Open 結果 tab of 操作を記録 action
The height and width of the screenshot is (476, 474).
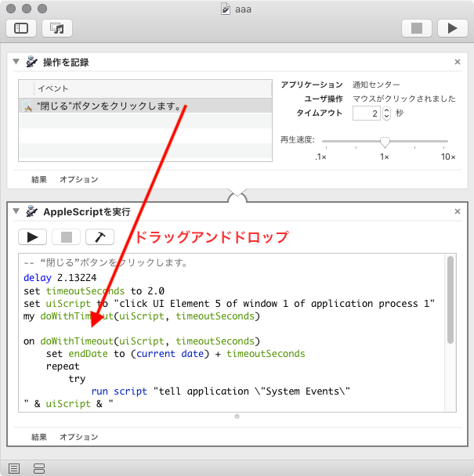click(39, 179)
